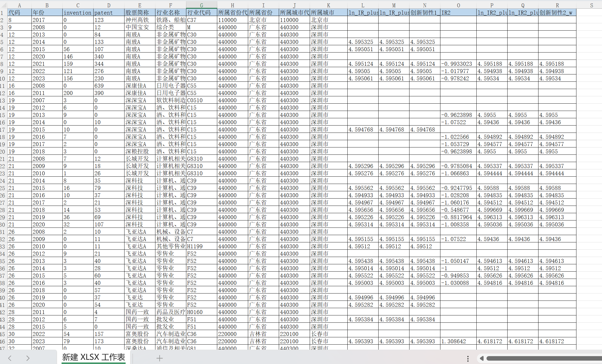Select column G header
The image size is (602, 364).
point(202,5)
